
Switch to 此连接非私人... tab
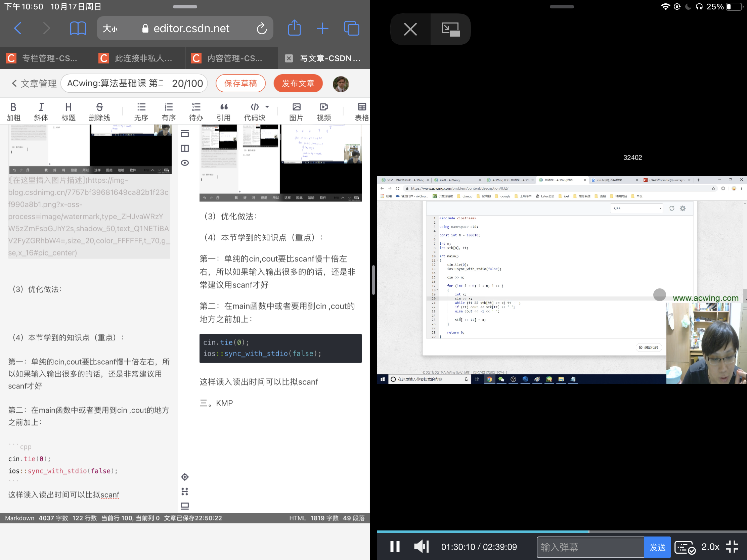coord(139,58)
